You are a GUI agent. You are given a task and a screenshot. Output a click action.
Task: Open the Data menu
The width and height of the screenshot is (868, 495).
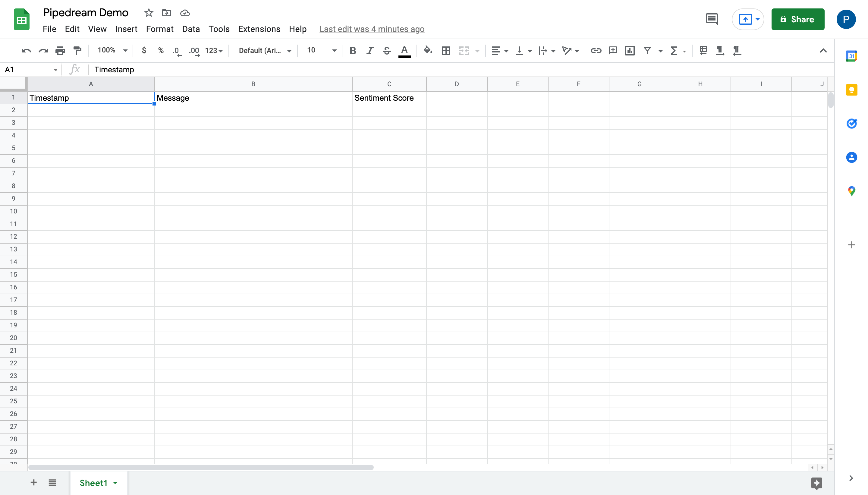[x=191, y=29]
